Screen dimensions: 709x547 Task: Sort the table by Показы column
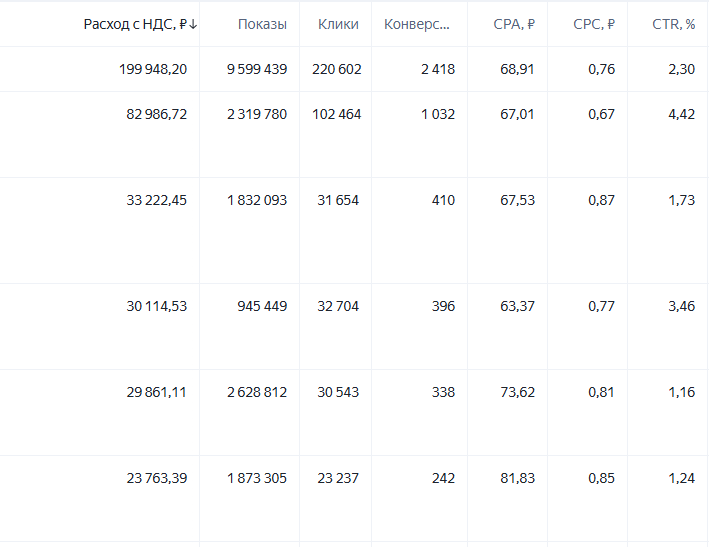point(262,24)
